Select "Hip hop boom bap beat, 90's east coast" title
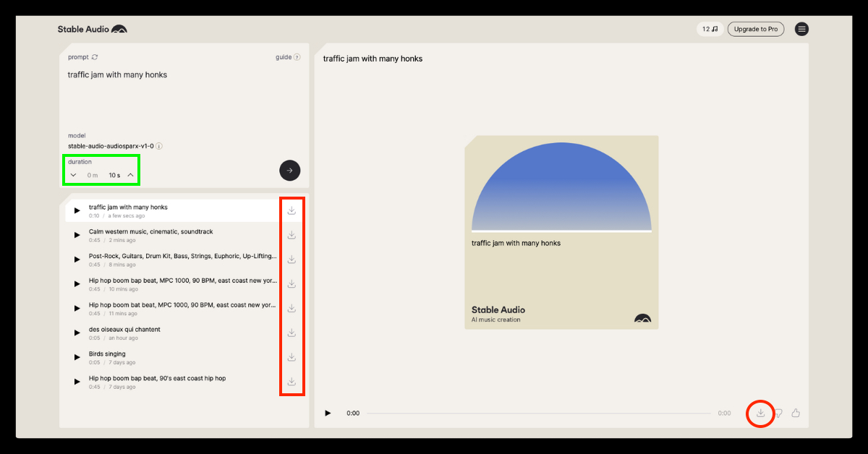 [x=158, y=378]
